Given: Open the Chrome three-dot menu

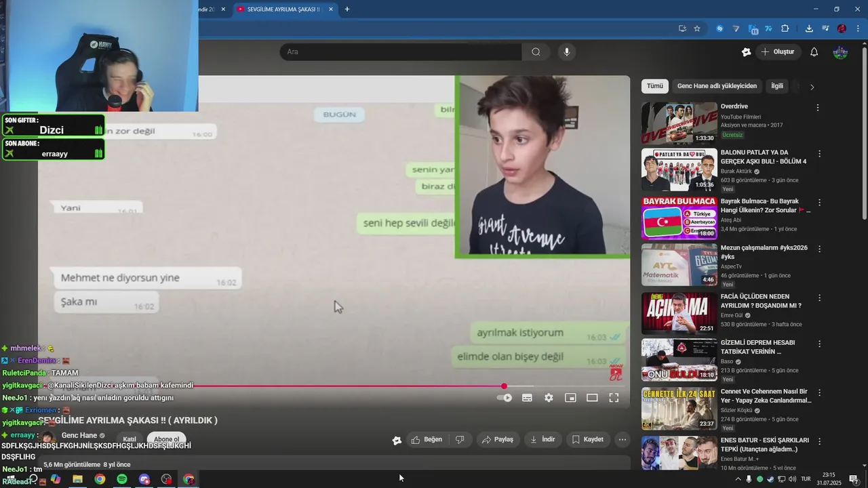Looking at the screenshot, I should (858, 28).
